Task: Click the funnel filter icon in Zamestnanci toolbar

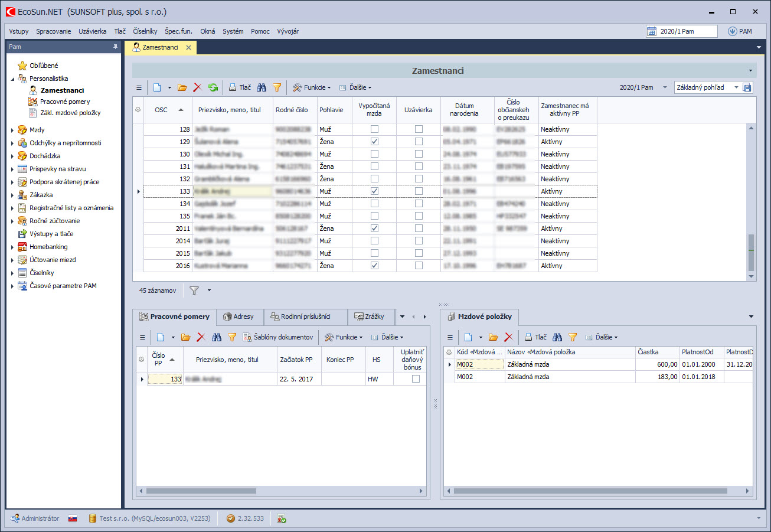Action: pos(277,87)
